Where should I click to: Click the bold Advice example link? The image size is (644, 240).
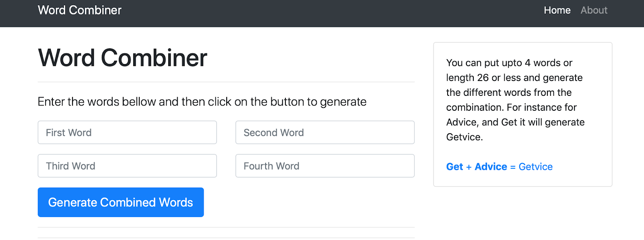(491, 167)
